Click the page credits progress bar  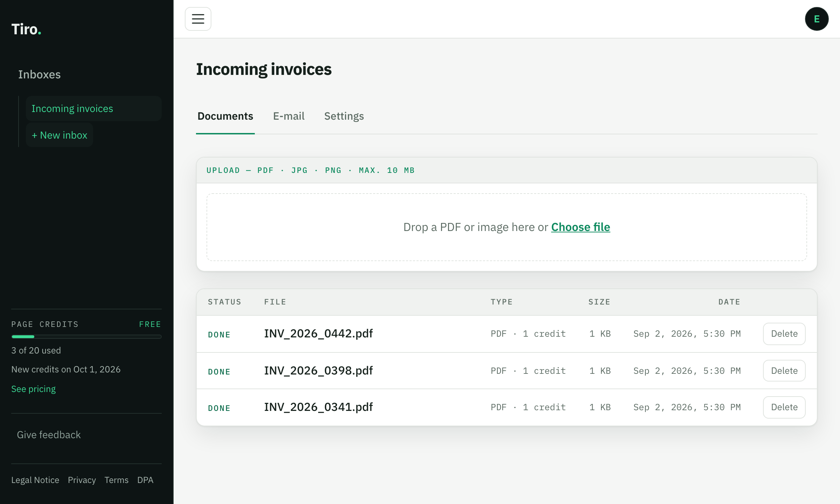(x=86, y=337)
